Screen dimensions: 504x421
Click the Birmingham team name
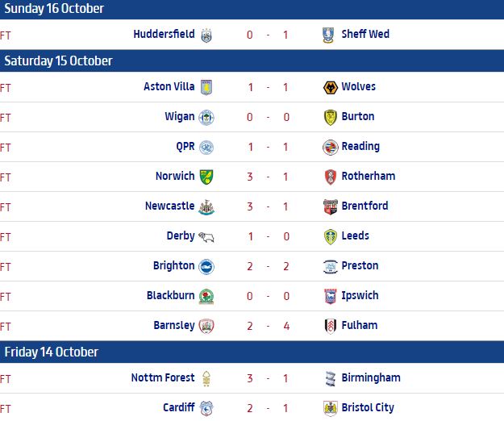pos(370,377)
